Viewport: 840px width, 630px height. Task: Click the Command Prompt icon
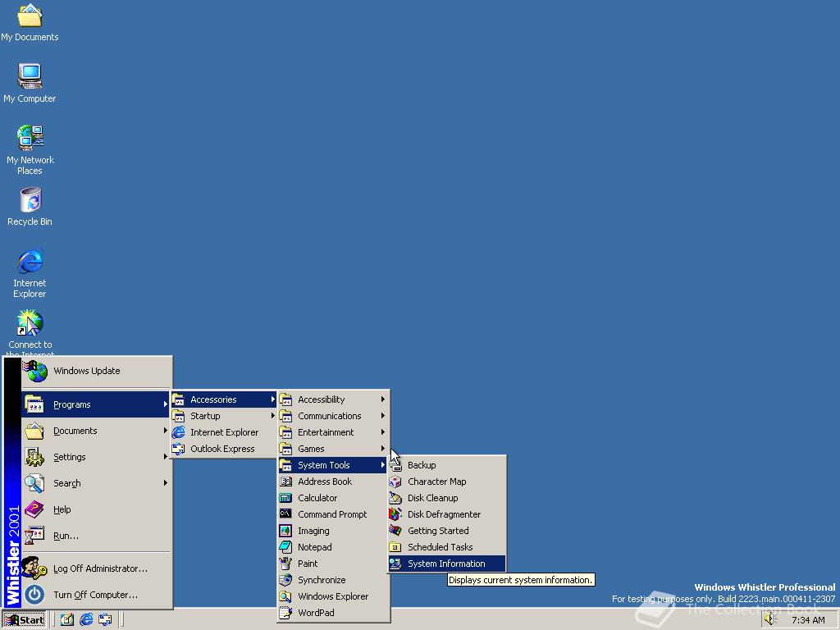coord(286,514)
